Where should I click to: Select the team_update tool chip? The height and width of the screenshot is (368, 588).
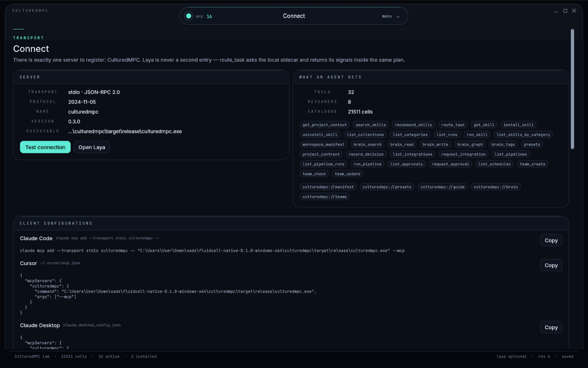(347, 174)
